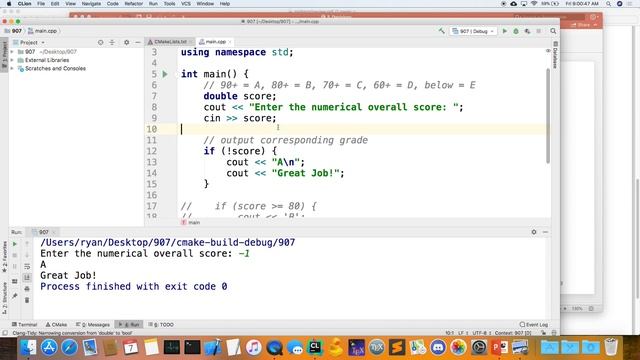The height and width of the screenshot is (360, 640).
Task: Open the Project side tab
Action: point(4,54)
